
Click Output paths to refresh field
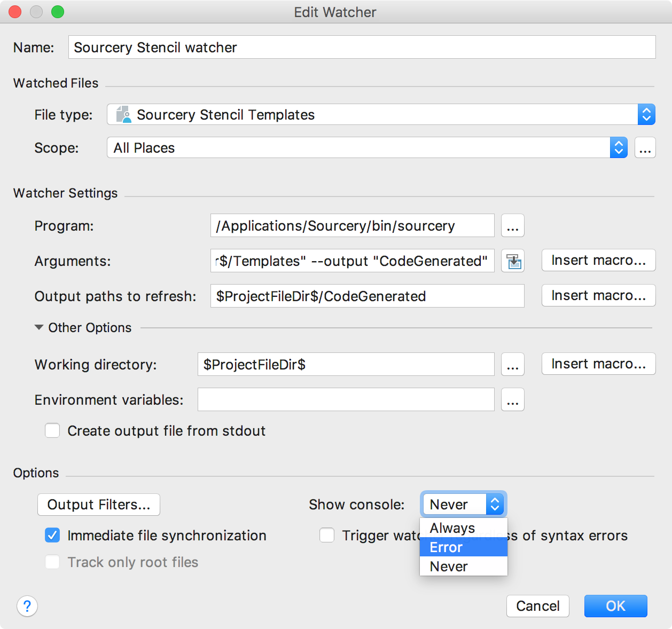click(x=367, y=296)
